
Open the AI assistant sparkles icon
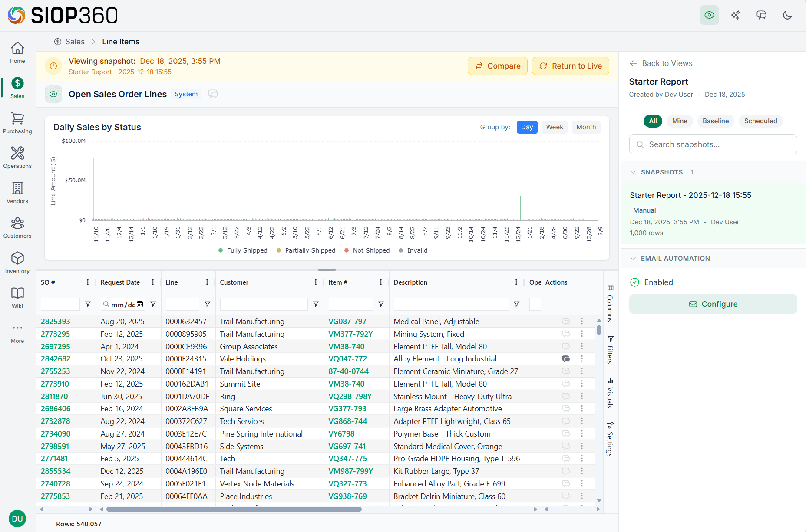point(735,15)
